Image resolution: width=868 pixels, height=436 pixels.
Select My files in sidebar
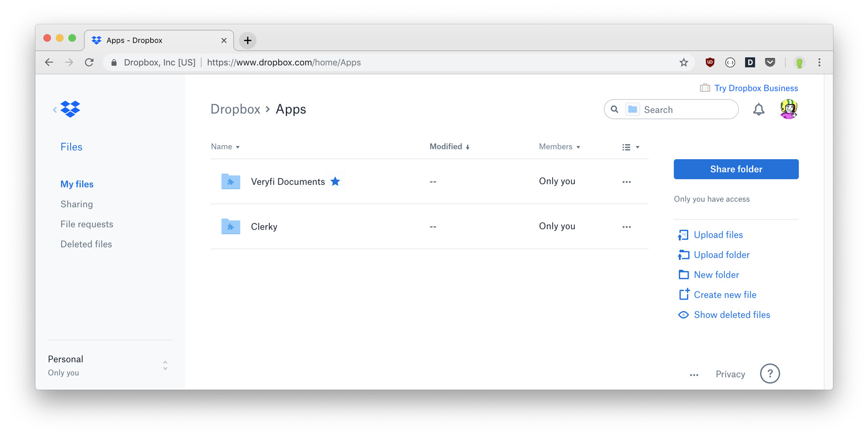(x=77, y=184)
